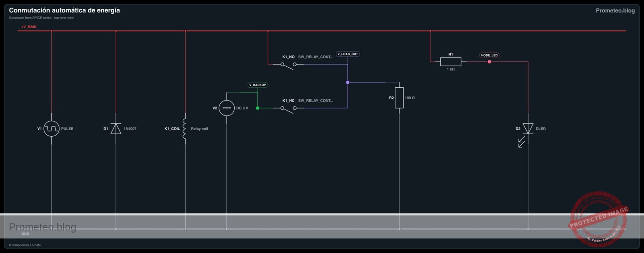Screen dimensions: 644x253
Task: Click the D2 reference label
Action: 518,129
